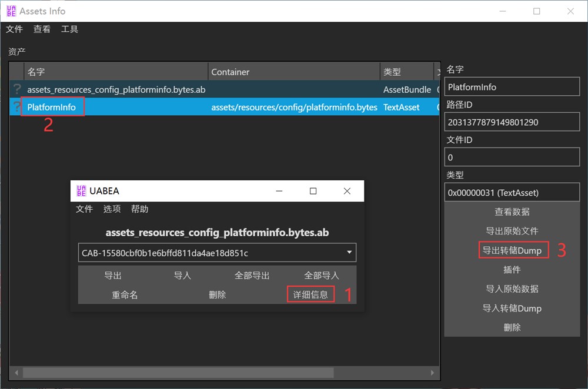
Task: Click the AssetBundle type cell
Action: [407, 89]
